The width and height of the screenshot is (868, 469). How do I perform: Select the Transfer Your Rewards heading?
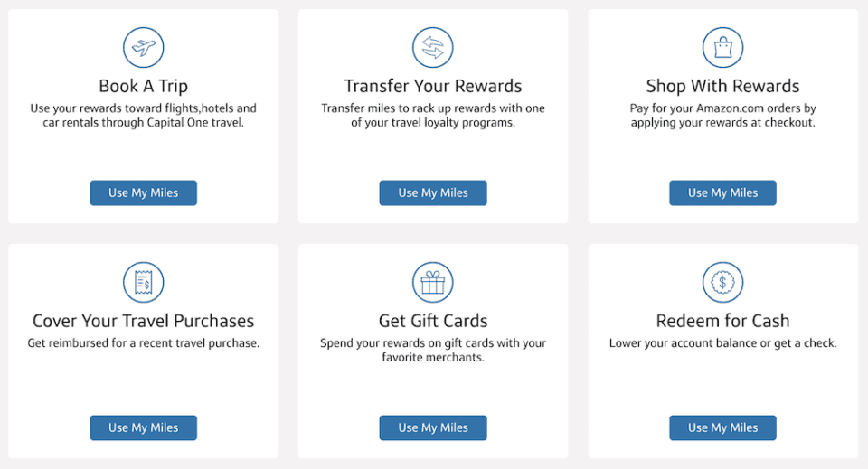(x=433, y=86)
